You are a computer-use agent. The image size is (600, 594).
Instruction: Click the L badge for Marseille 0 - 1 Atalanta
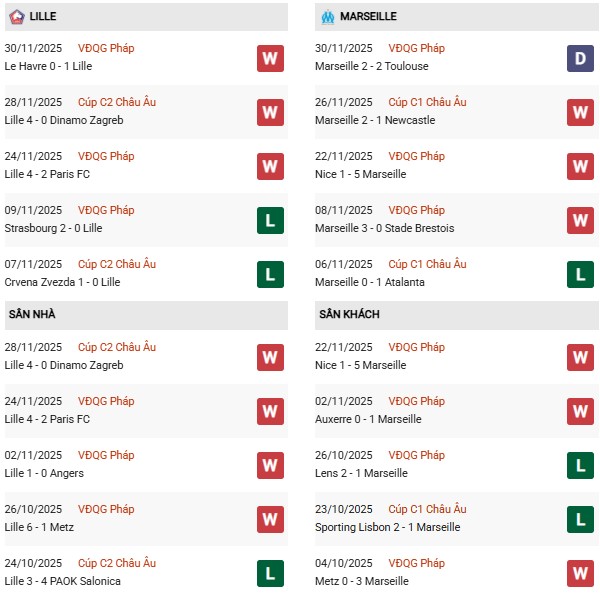pyautogui.click(x=581, y=274)
